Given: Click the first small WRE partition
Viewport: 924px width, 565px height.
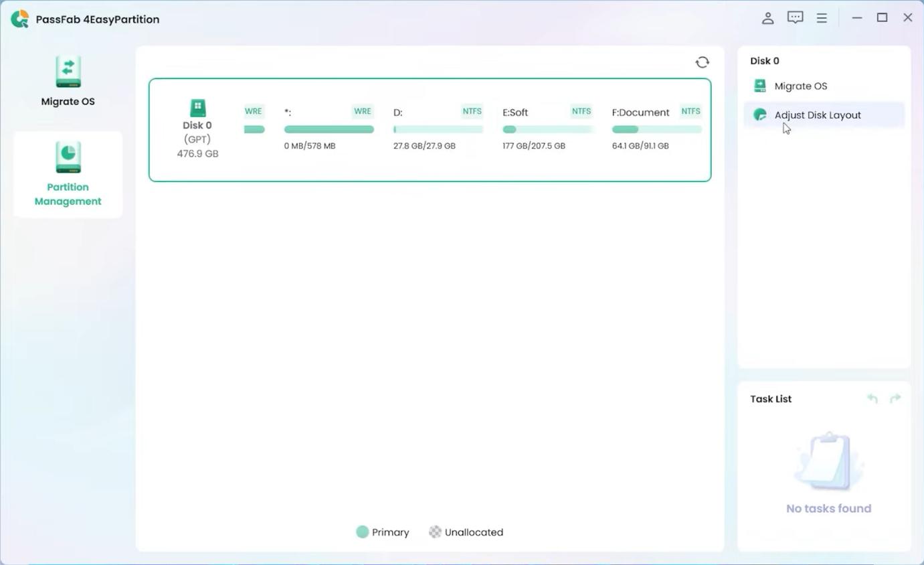Looking at the screenshot, I should [x=254, y=129].
